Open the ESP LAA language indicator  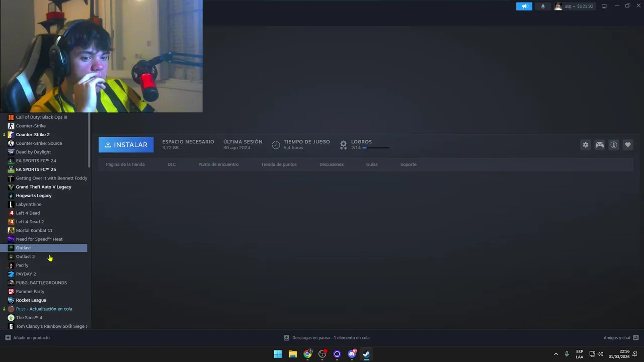point(580,354)
